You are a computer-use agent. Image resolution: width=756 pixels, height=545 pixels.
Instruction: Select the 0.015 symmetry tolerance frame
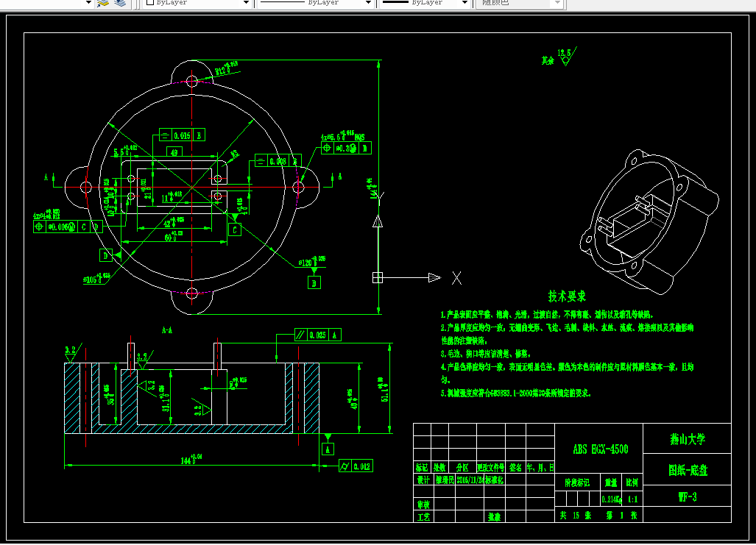coord(183,135)
